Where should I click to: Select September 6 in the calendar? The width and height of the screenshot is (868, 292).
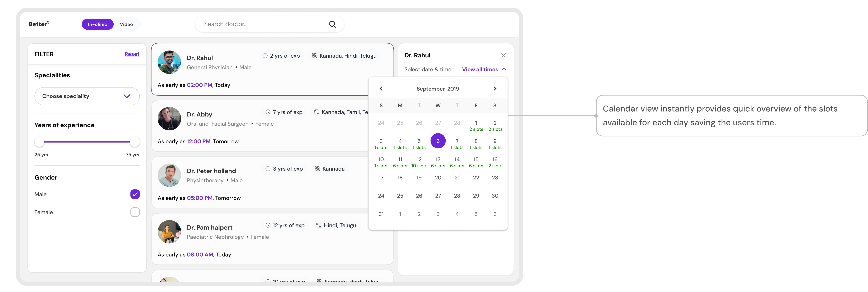(x=438, y=141)
